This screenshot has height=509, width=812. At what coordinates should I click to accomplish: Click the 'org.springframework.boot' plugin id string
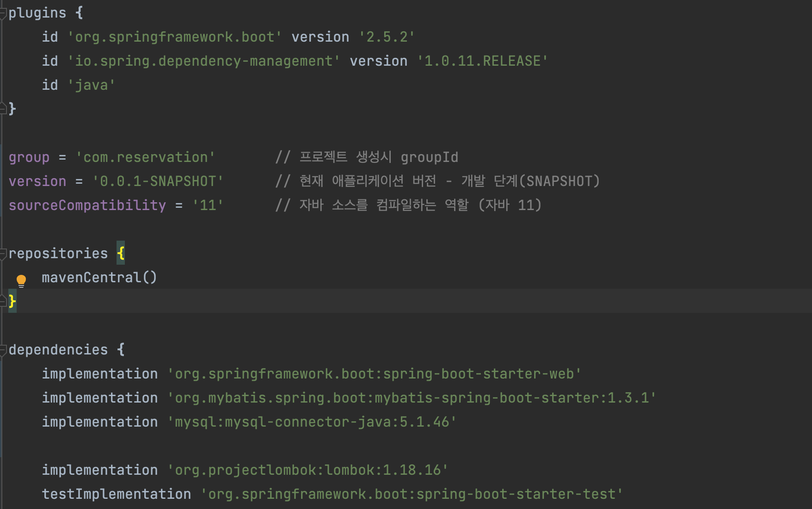point(175,37)
